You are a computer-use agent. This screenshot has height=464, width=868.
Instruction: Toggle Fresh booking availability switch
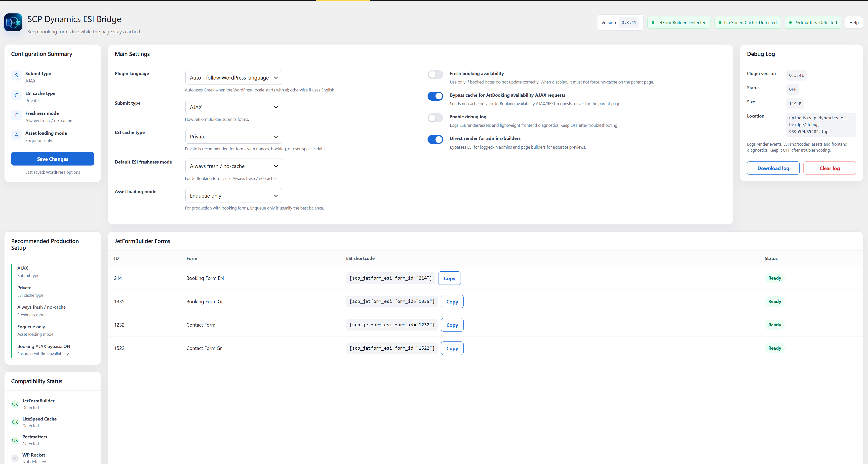point(435,75)
